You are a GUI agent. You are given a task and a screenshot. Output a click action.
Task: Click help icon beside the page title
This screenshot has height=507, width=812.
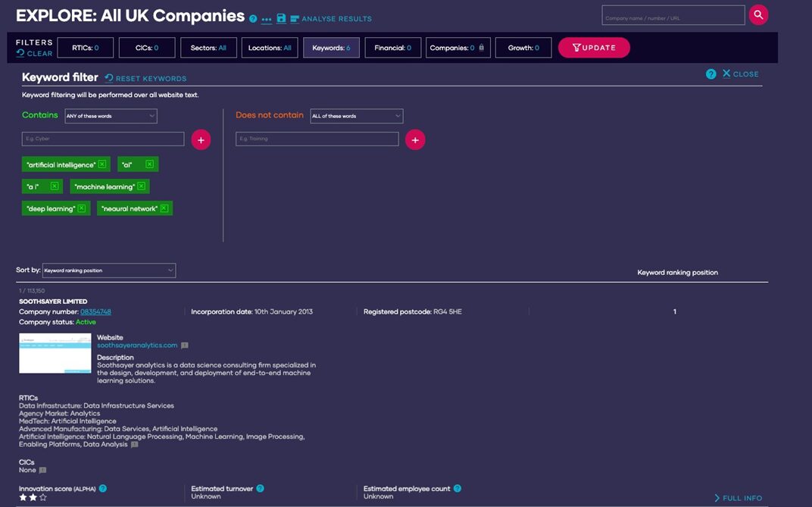tap(253, 19)
